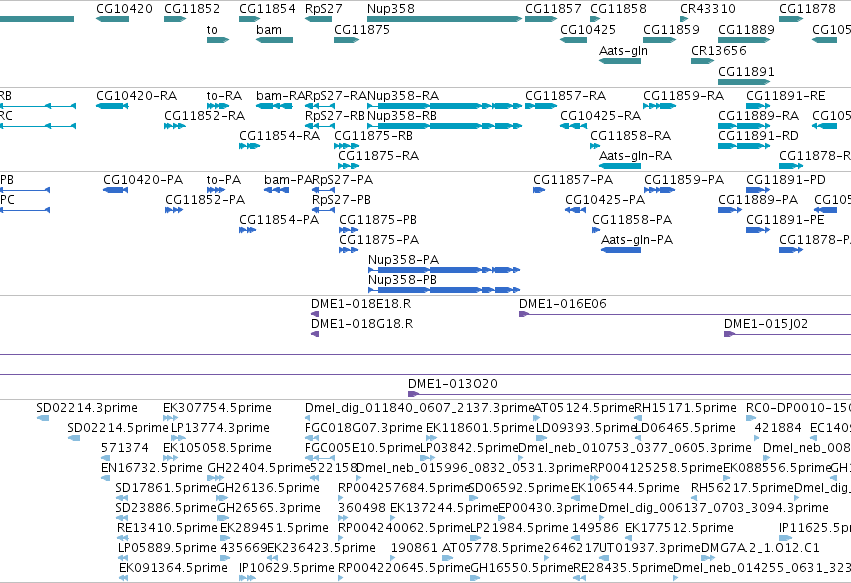Select the Nup358 gene feature
The image size is (851, 583).
click(x=444, y=19)
